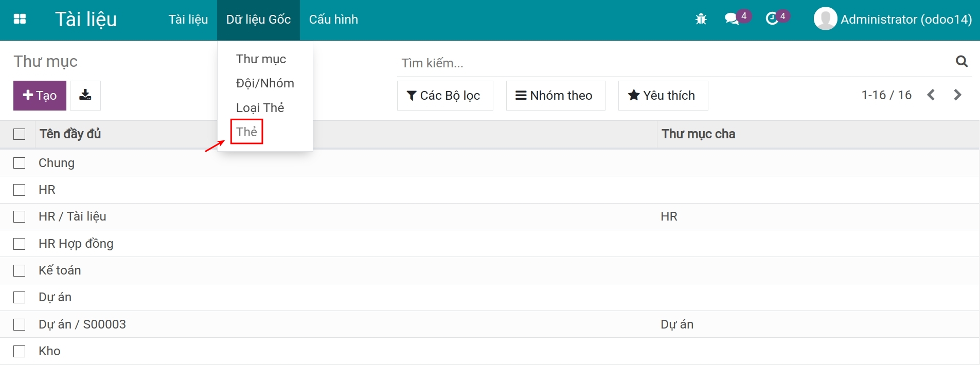
Task: Open the Các Bộ lọc filters dropdown
Action: (445, 95)
